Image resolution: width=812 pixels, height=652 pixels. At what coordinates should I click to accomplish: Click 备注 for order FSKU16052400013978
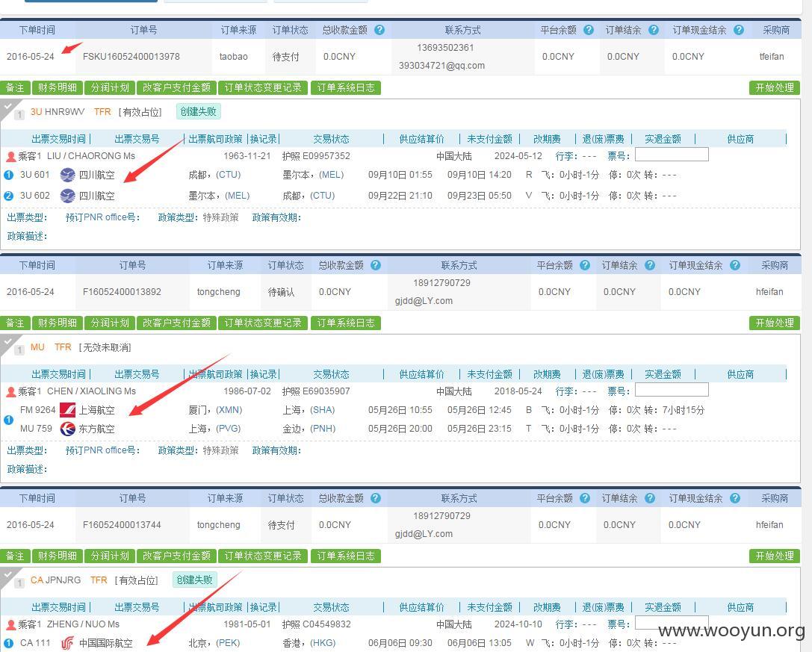pyautogui.click(x=15, y=87)
